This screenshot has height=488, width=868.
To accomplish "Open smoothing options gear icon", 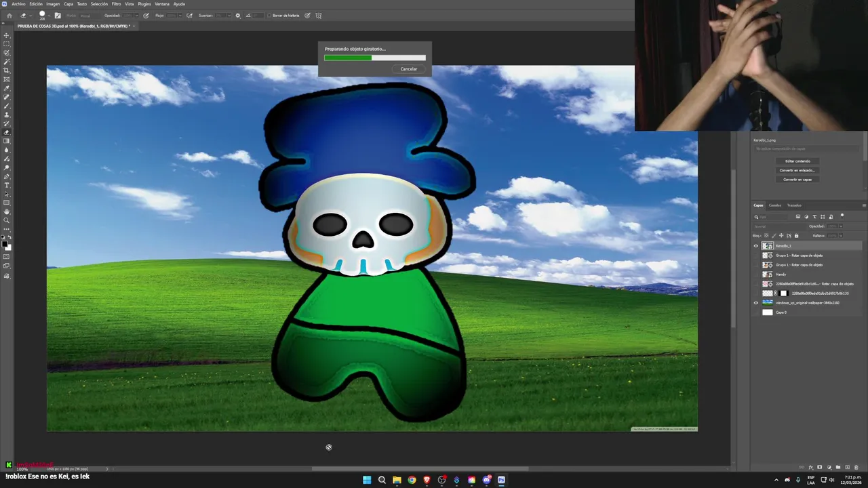I will (x=237, y=16).
